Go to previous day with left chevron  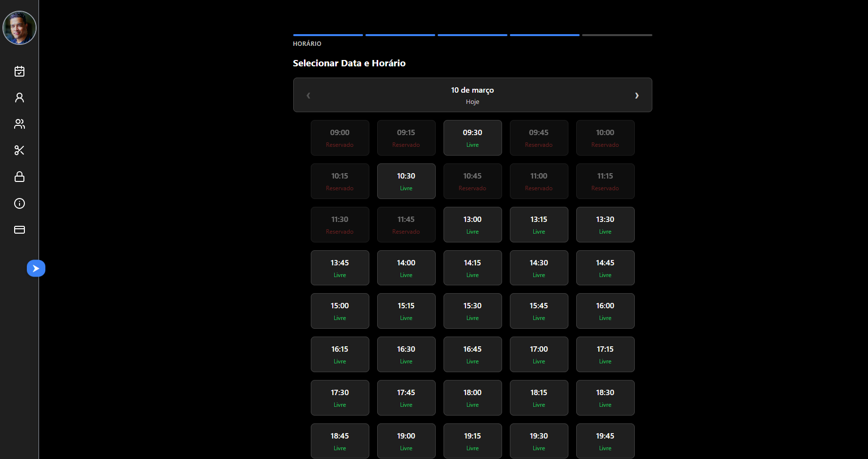pyautogui.click(x=308, y=96)
